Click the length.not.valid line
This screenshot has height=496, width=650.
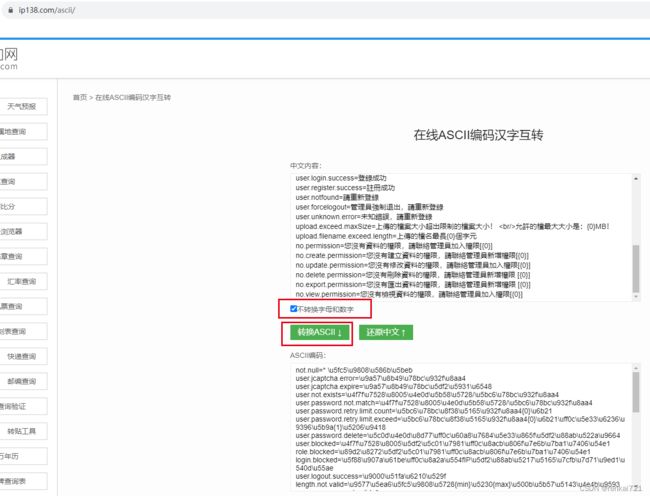point(458,484)
